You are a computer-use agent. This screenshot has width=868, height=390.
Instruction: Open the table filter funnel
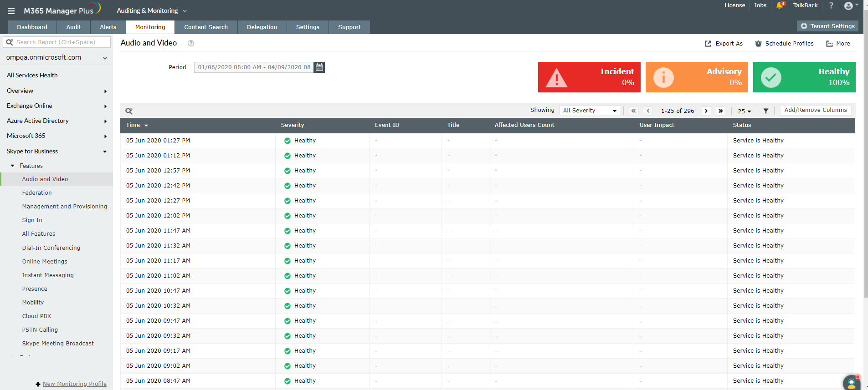(766, 111)
